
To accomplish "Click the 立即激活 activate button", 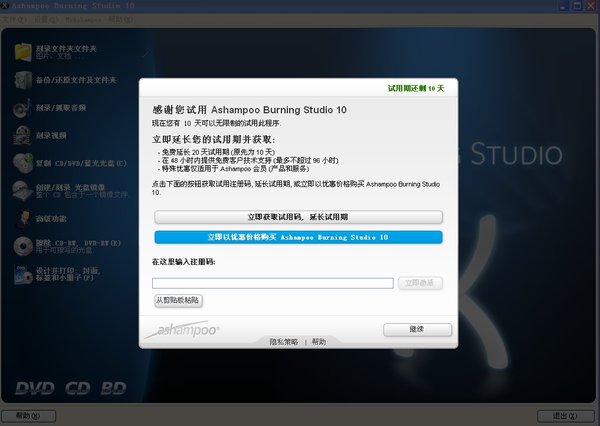I will pyautogui.click(x=420, y=283).
